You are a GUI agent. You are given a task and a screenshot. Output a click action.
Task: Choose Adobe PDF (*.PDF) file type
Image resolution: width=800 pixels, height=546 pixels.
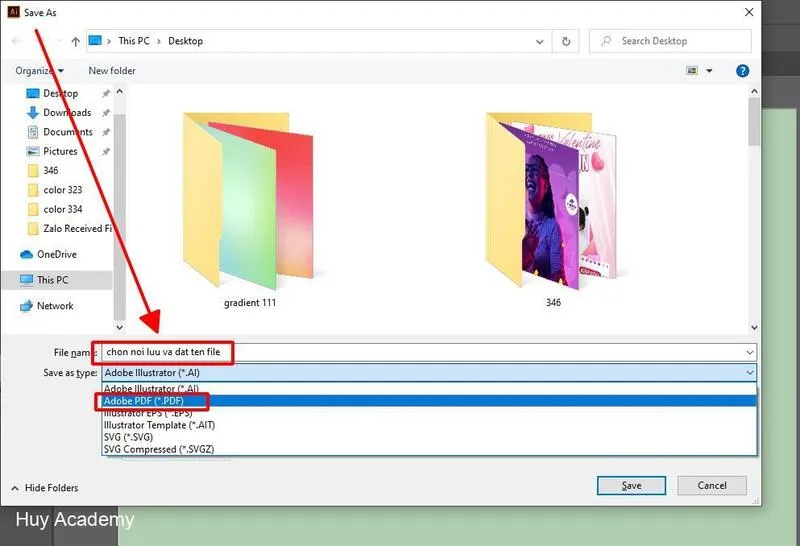(429, 401)
